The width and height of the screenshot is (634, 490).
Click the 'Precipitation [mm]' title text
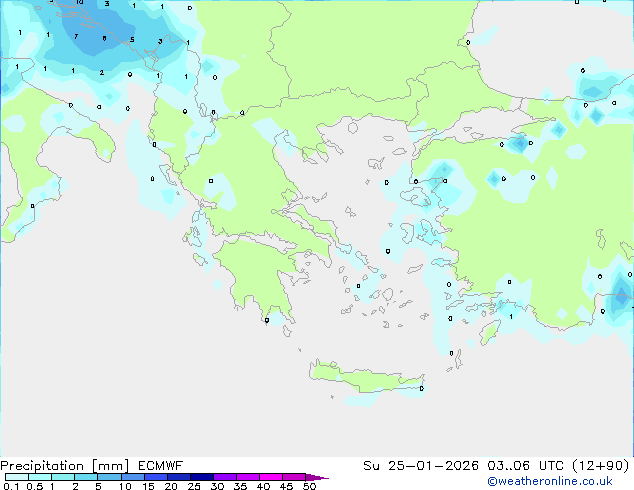tap(65, 466)
